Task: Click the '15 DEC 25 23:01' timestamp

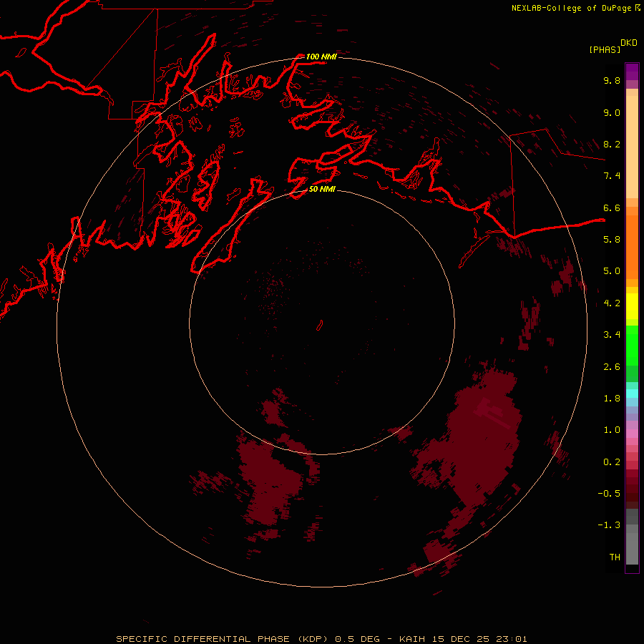Action: [x=479, y=639]
